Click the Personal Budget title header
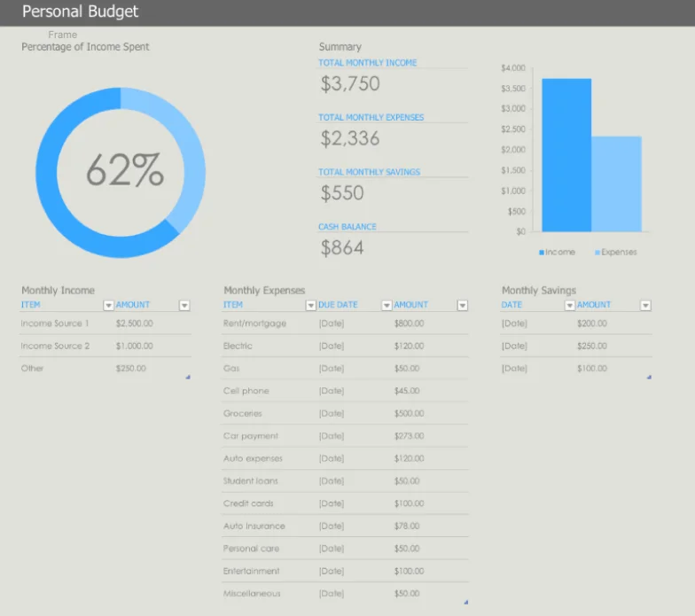 80,12
